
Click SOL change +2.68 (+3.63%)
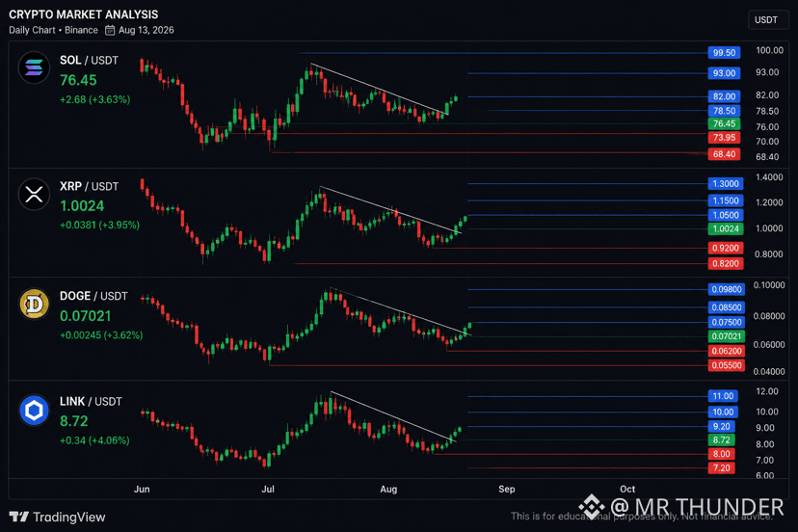point(95,99)
